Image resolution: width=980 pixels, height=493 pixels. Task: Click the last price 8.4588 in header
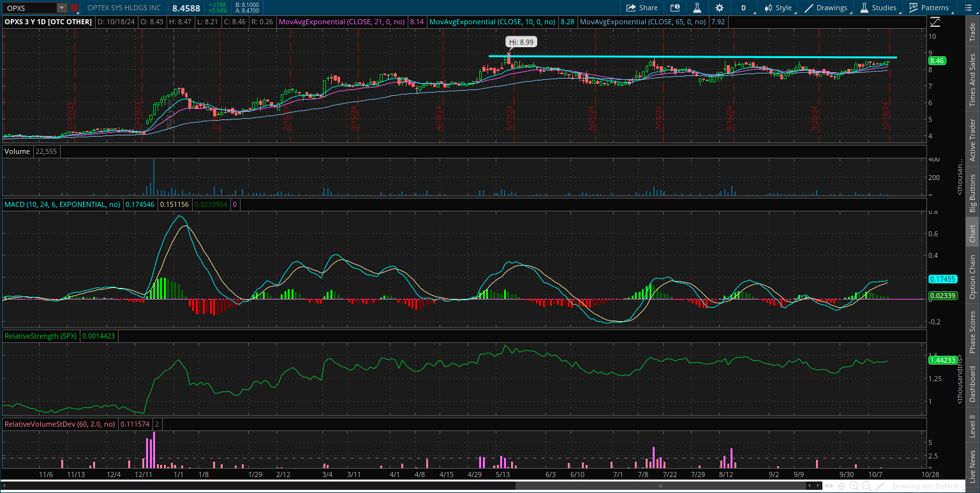pos(186,8)
